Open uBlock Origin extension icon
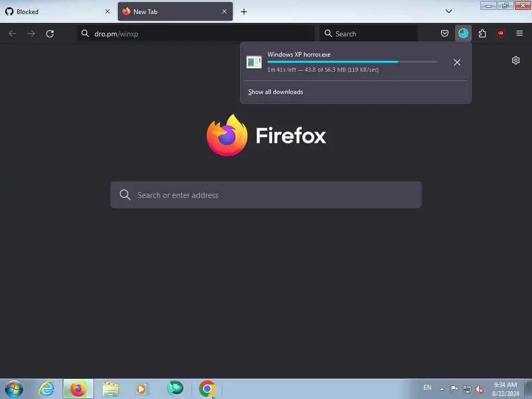The width and height of the screenshot is (532, 399). 501,33
